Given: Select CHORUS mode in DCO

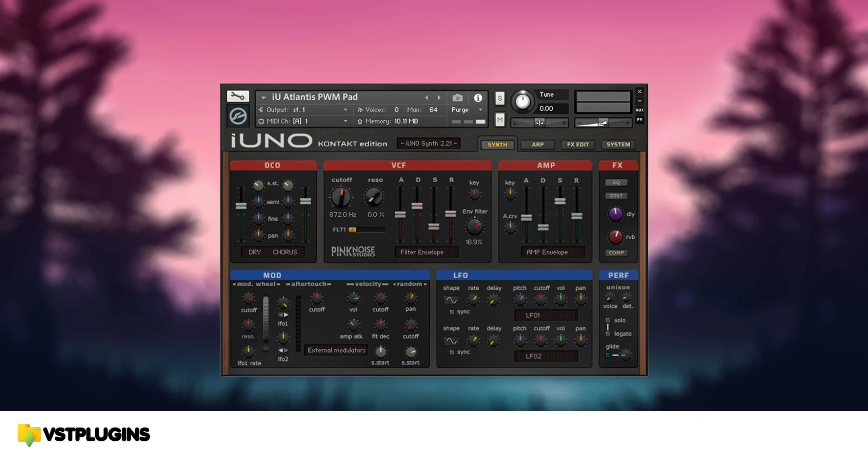Looking at the screenshot, I should coord(285,252).
